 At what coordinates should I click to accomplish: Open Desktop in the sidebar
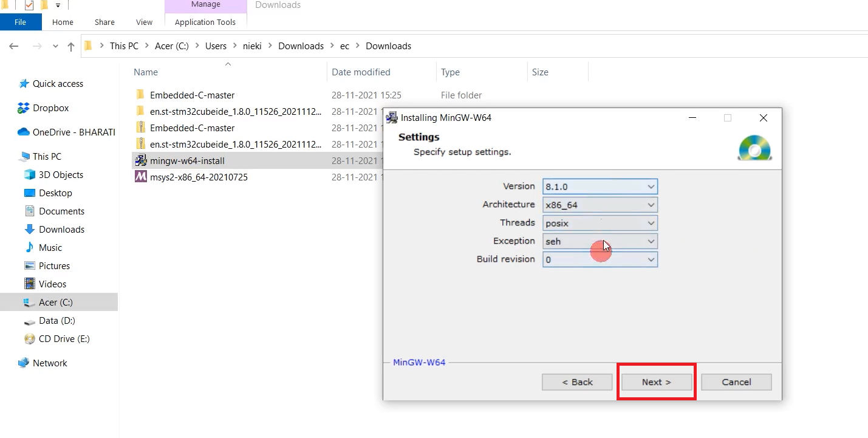55,193
